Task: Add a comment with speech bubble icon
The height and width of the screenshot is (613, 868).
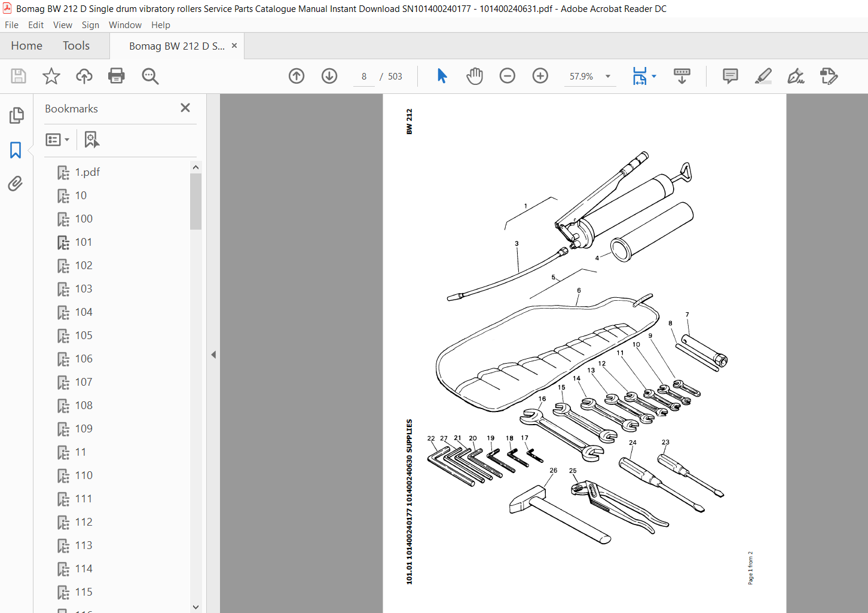Action: (x=731, y=76)
